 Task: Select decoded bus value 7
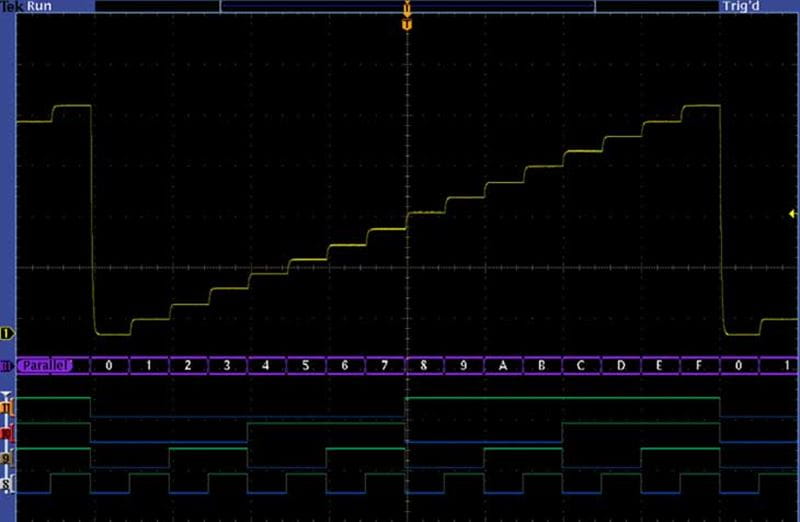(384, 365)
